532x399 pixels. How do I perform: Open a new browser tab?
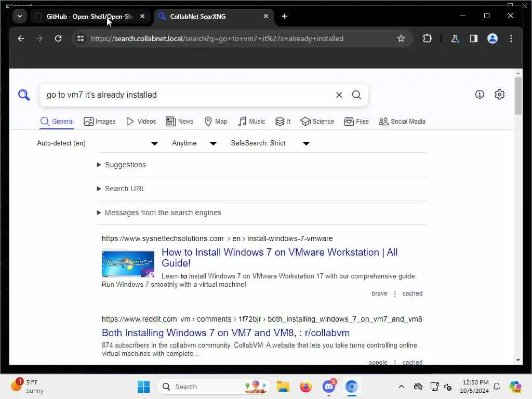coord(285,16)
